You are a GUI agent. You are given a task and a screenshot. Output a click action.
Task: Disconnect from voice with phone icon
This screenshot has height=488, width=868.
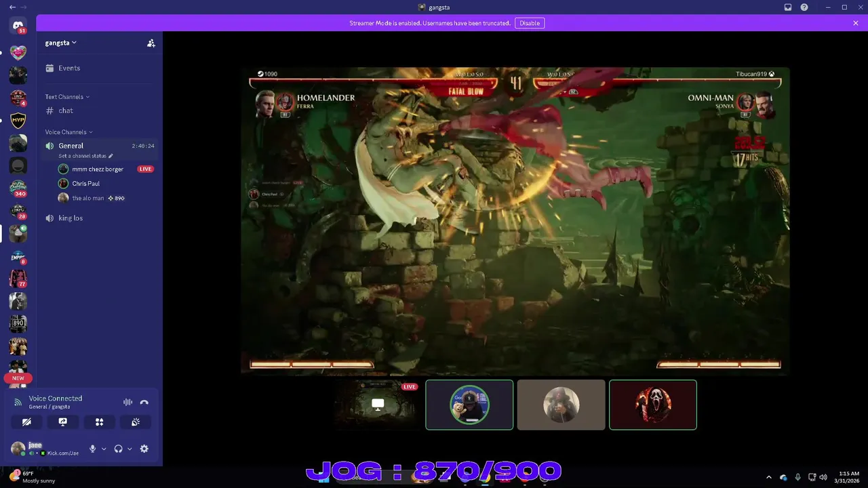144,402
